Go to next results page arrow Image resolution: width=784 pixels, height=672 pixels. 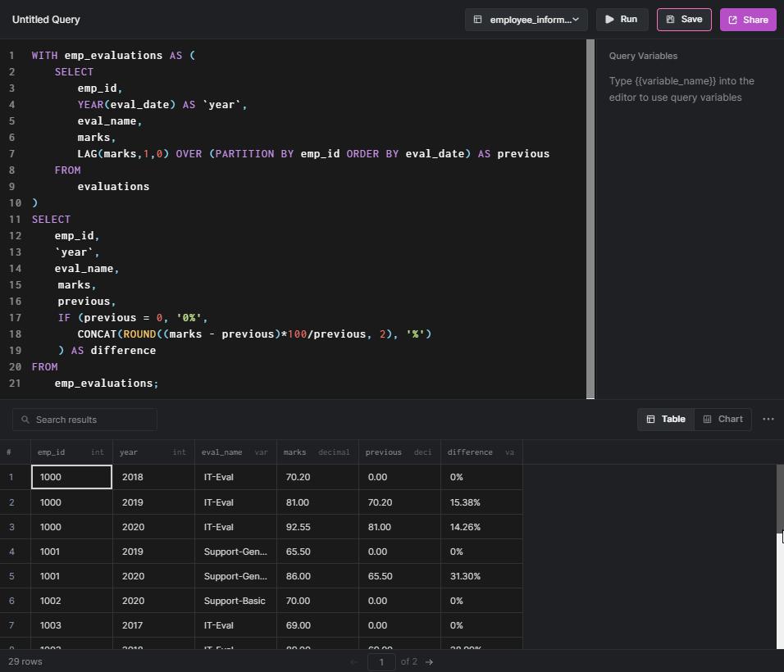point(429,662)
